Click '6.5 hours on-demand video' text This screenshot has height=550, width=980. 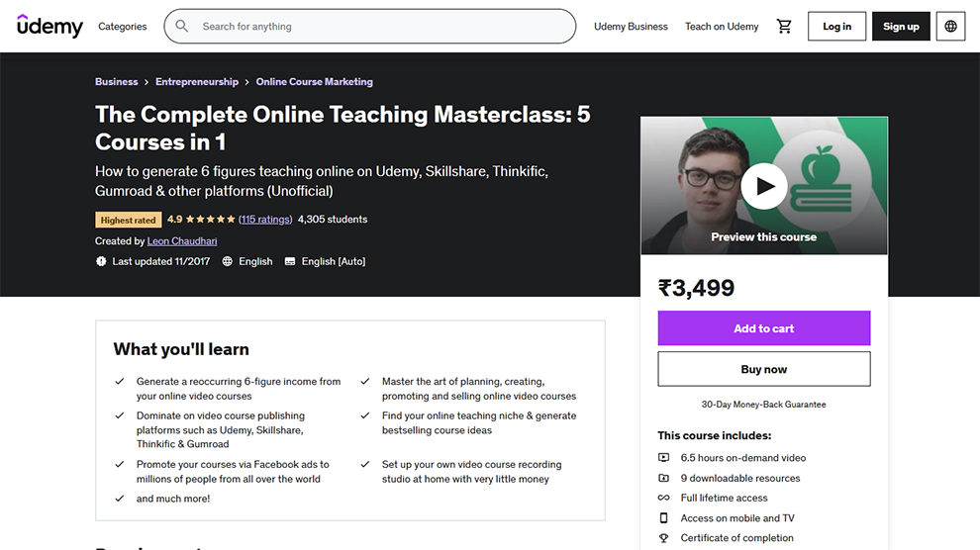point(743,458)
